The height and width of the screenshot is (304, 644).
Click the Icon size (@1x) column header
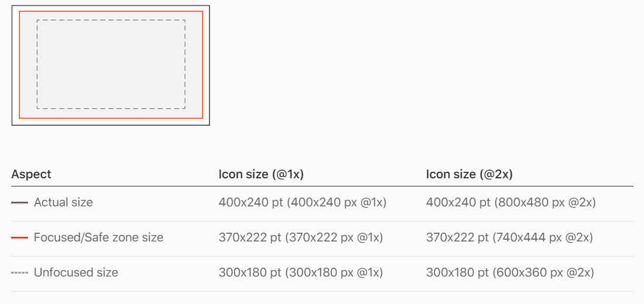pyautogui.click(x=261, y=174)
